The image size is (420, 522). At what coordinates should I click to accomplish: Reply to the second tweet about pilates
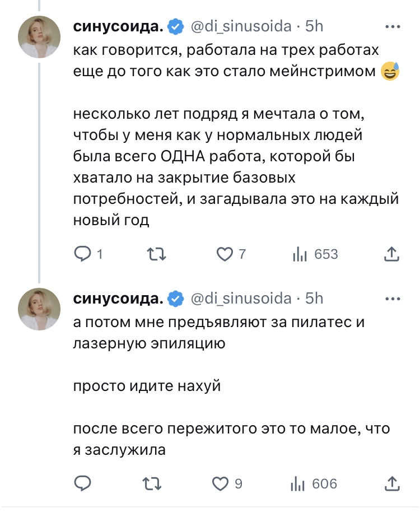point(83,483)
